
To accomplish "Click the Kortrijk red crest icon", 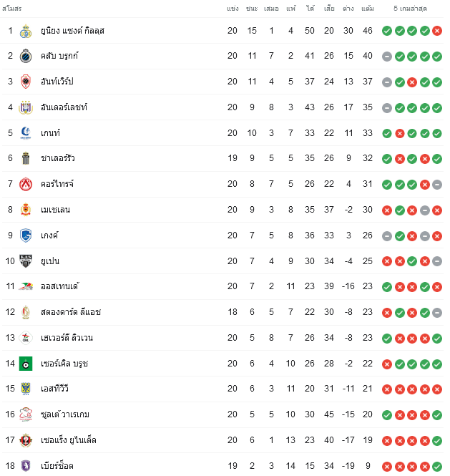I will (26, 184).
